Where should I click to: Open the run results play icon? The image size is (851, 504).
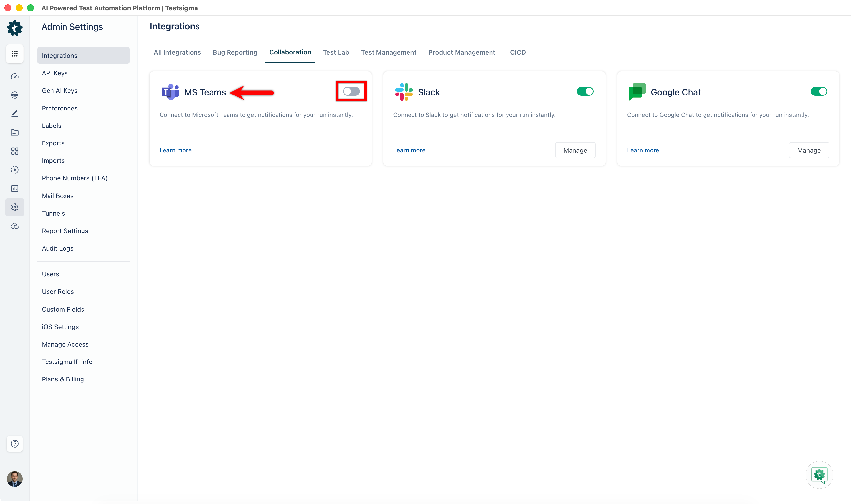15,170
